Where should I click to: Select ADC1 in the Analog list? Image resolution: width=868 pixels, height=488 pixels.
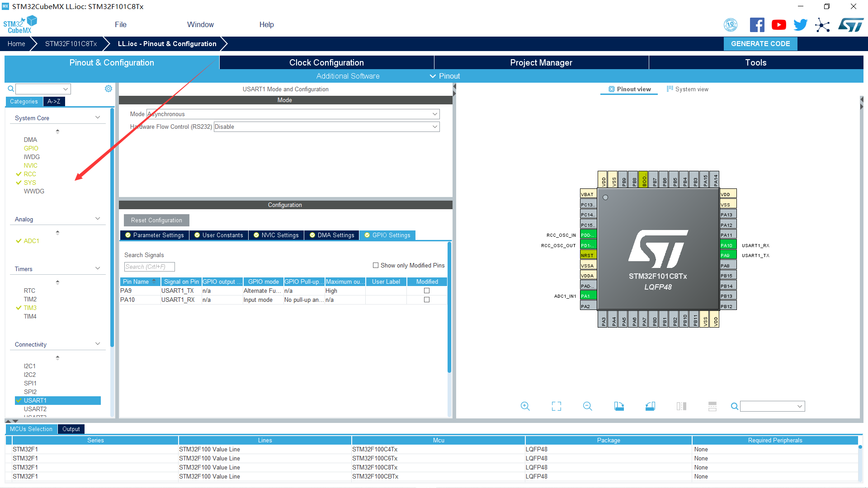32,241
